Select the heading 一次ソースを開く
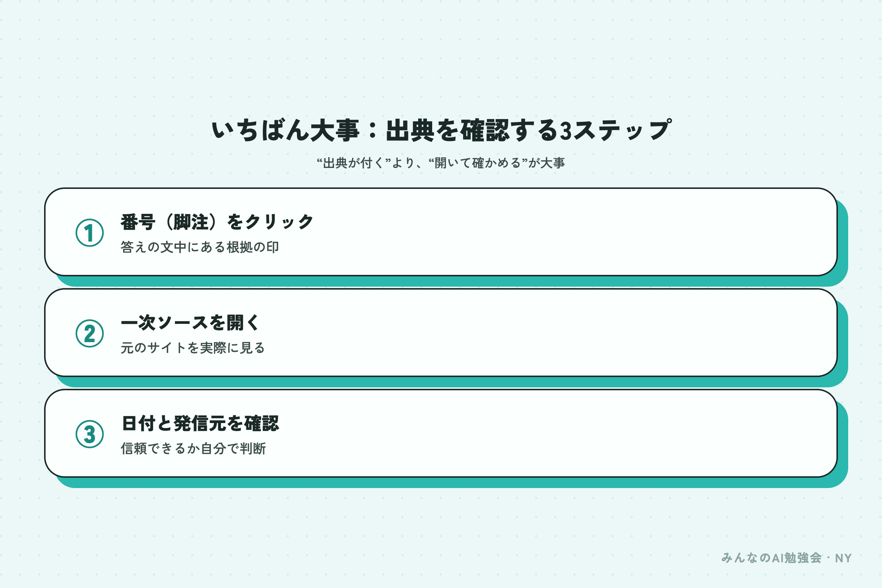882x588 pixels. point(190,323)
